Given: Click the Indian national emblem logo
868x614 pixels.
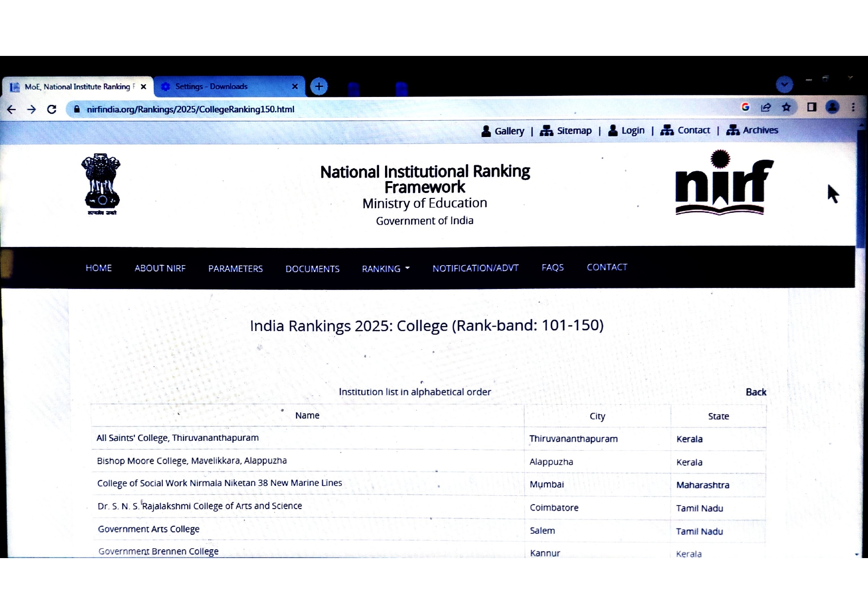Looking at the screenshot, I should [x=101, y=184].
